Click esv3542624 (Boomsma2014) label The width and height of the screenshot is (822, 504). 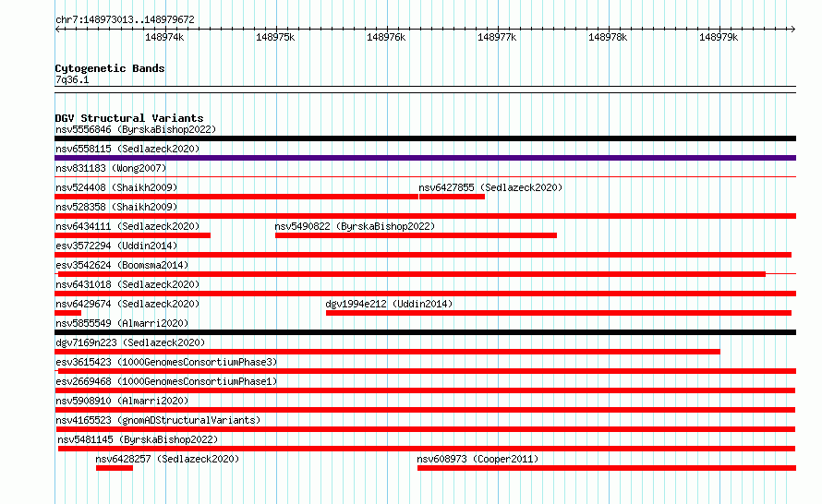coord(122,265)
